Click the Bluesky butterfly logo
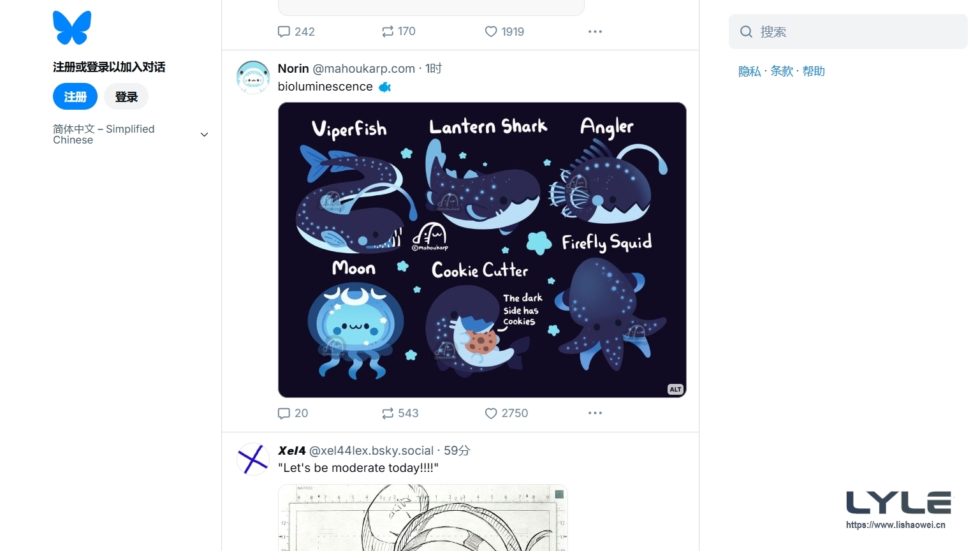 [72, 28]
